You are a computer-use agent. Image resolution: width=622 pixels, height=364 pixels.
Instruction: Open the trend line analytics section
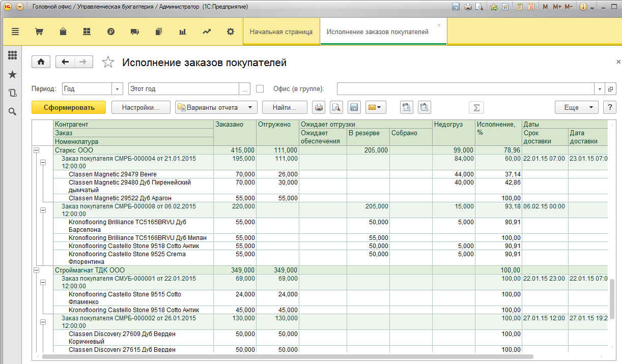207,32
